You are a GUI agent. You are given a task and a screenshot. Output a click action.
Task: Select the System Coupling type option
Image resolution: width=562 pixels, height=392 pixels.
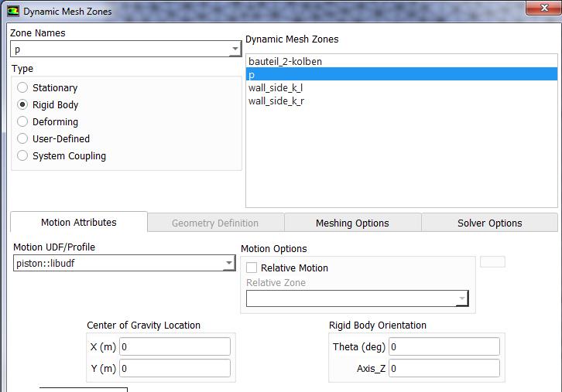(x=22, y=155)
